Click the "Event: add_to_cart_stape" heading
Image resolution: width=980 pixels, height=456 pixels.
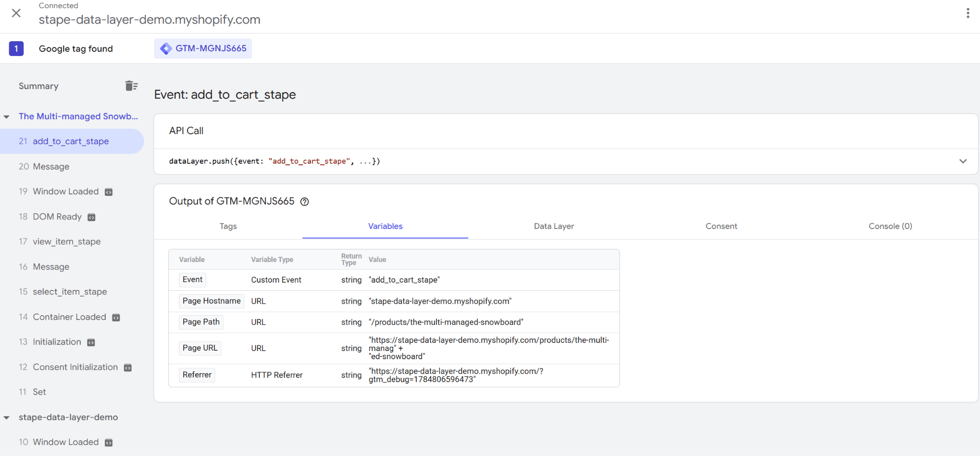[x=225, y=94]
